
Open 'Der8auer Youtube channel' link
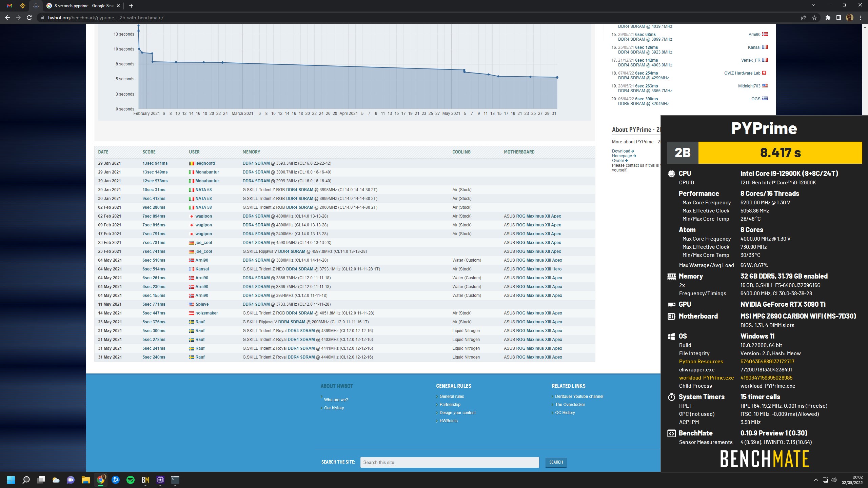pos(579,396)
